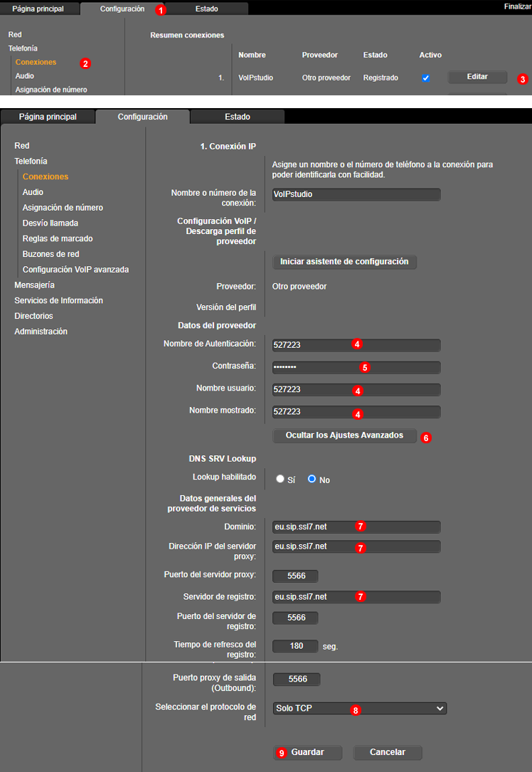Click Ocultar los Ajustes Avanzados button
532x772 pixels.
coord(344,435)
